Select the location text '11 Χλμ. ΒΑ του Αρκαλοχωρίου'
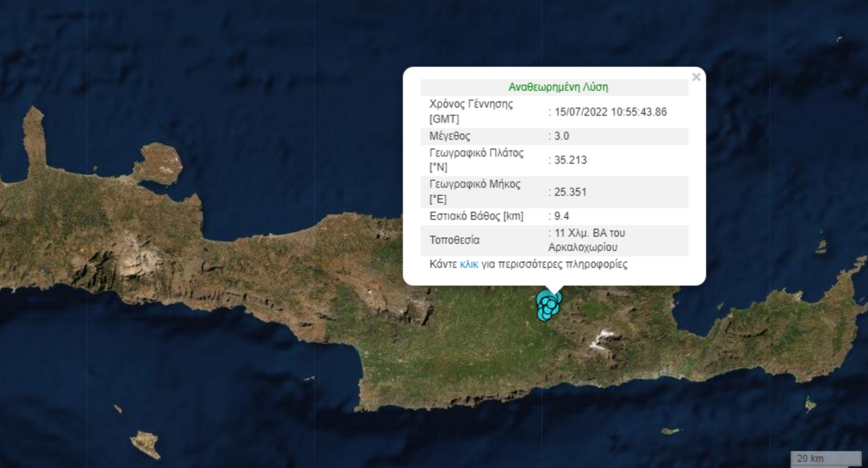The image size is (868, 468). click(x=587, y=240)
